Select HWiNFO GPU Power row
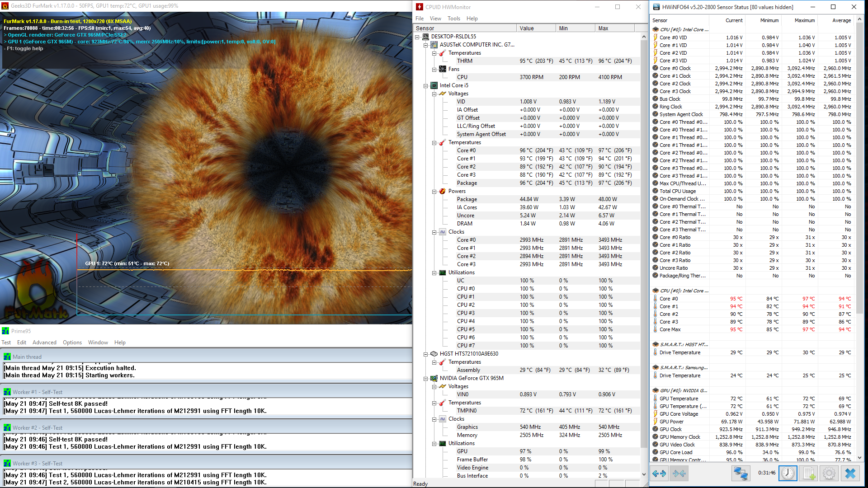 753,422
